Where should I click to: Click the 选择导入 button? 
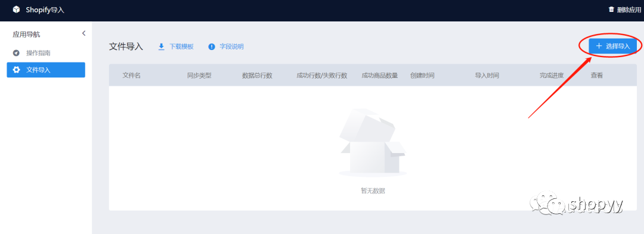613,46
